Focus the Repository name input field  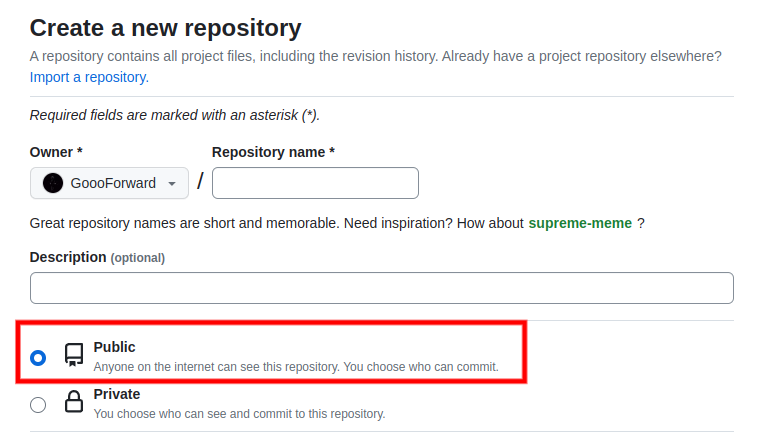[x=316, y=183]
